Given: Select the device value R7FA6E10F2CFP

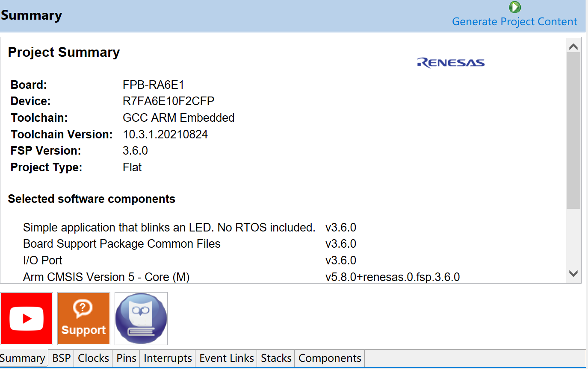Looking at the screenshot, I should (168, 101).
